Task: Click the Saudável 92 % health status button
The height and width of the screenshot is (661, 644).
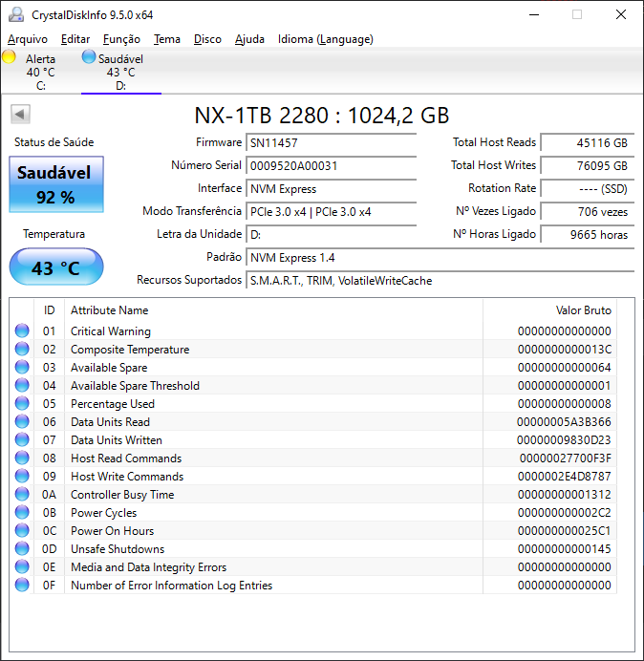Action: tap(56, 184)
